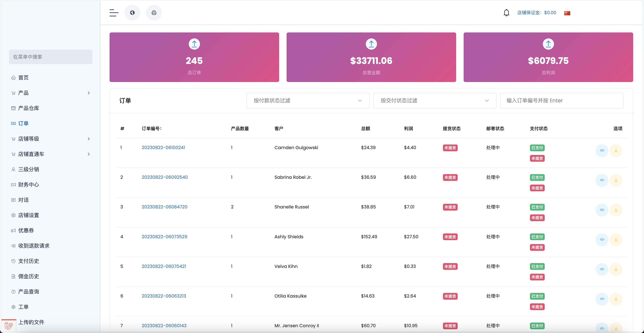Go to 店铺设置 menu item
This screenshot has height=333, width=644.
[29, 215]
